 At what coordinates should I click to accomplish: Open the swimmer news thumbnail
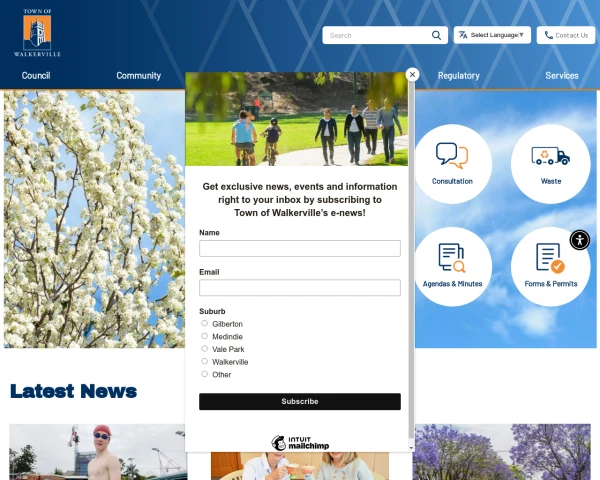(98, 452)
